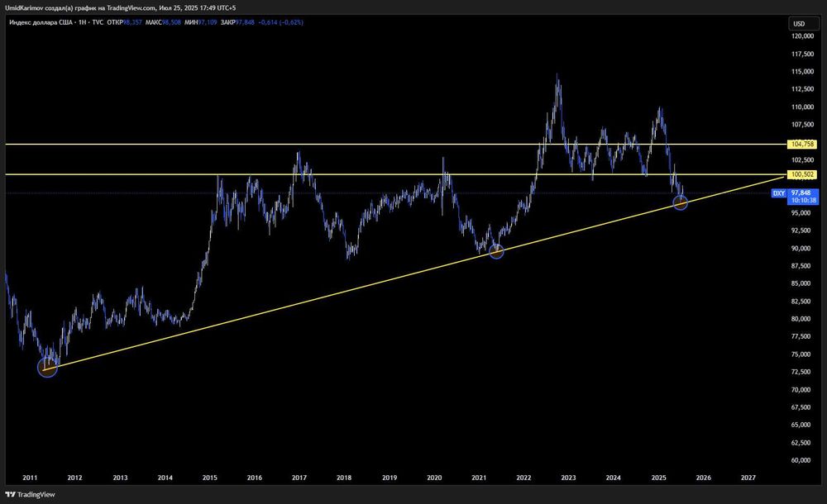Click the 115,000 price axis value

click(x=803, y=72)
